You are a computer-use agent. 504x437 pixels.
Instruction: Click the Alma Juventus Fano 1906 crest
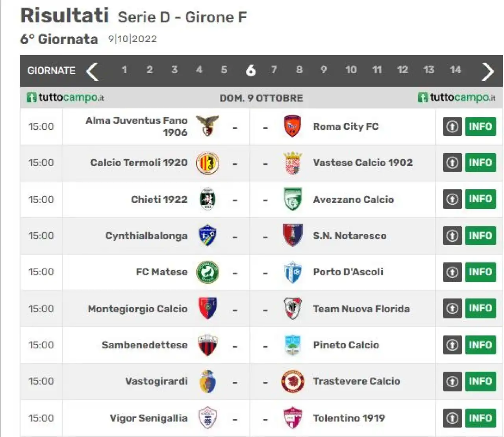(208, 126)
